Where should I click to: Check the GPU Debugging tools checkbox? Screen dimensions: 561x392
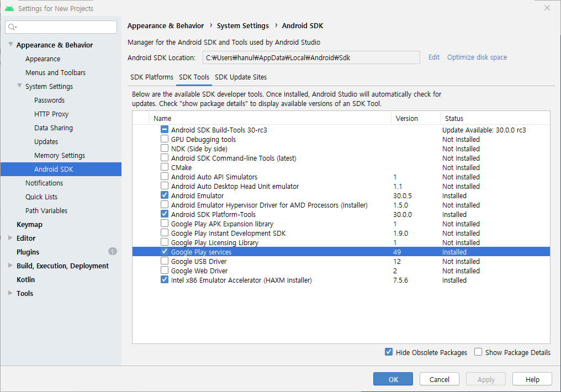pyautogui.click(x=164, y=139)
